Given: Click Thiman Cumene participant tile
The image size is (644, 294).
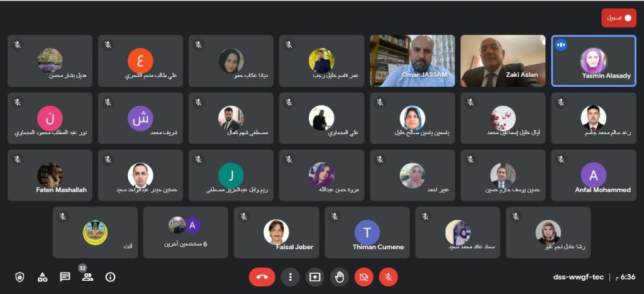Looking at the screenshot, I should pyautogui.click(x=367, y=232).
